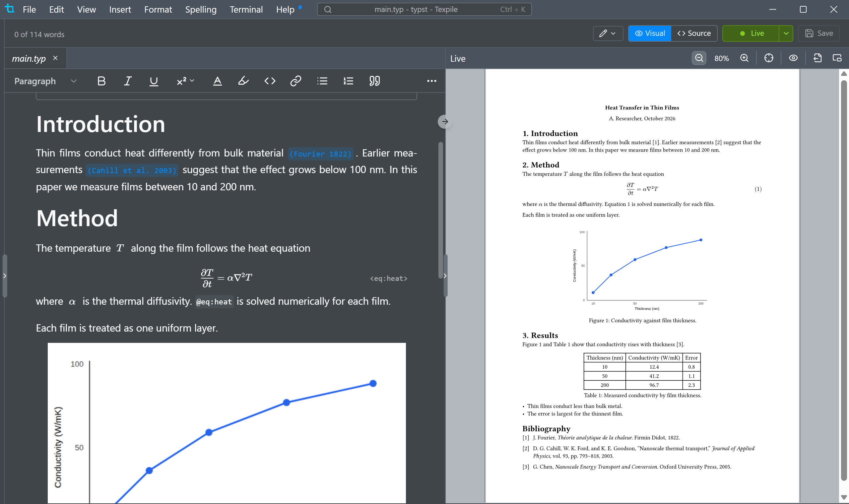This screenshot has height=504, width=849.
Task: Click the command search field
Action: (x=424, y=10)
